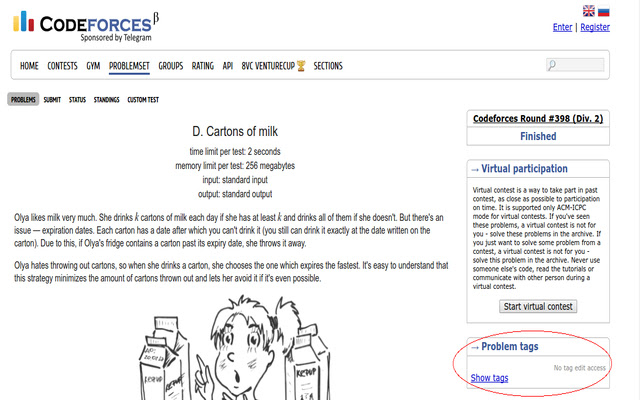Click the milk cartons cartoon illustration
This screenshot has height=400, width=640.
235,347
